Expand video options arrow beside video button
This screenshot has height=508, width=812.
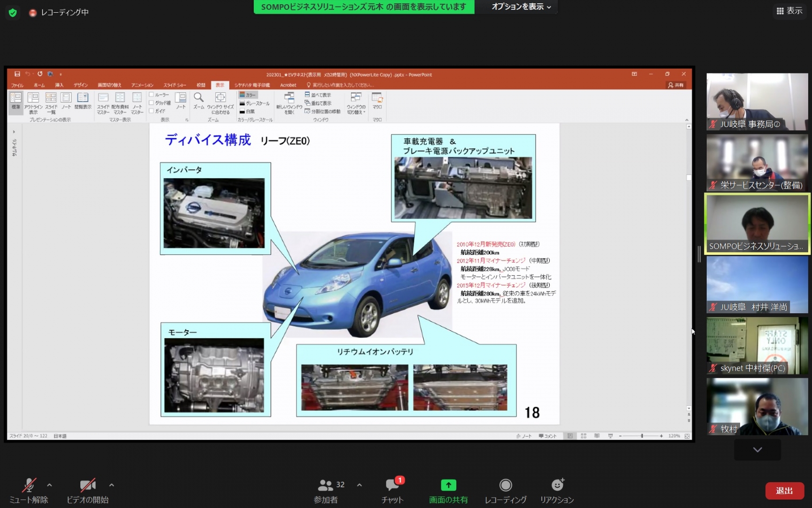point(111,485)
